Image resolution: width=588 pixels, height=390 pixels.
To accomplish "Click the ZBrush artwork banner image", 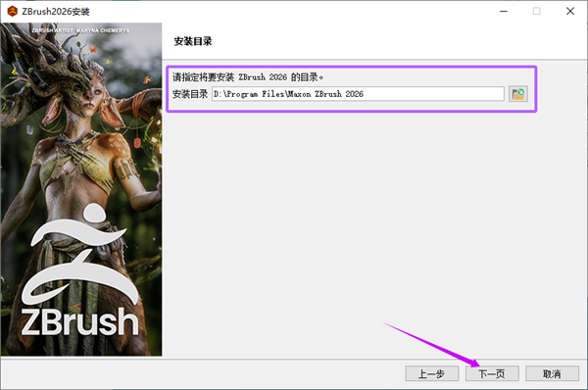I will [x=81, y=189].
